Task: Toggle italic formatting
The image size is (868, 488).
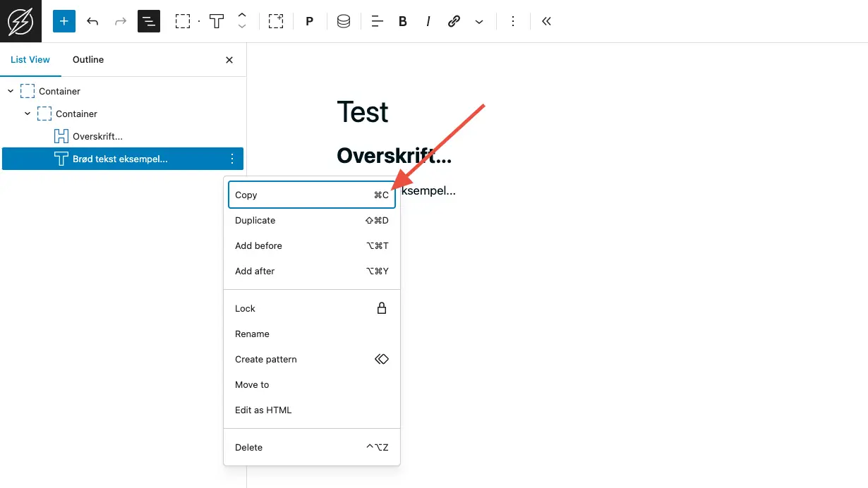Action: [x=428, y=21]
